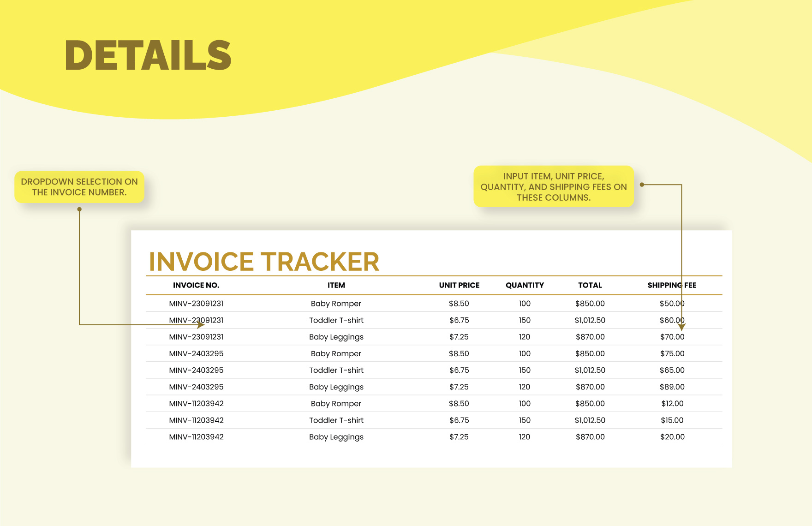This screenshot has height=526, width=812.
Task: Select the $60.00 shipping fee cell
Action: tap(672, 320)
